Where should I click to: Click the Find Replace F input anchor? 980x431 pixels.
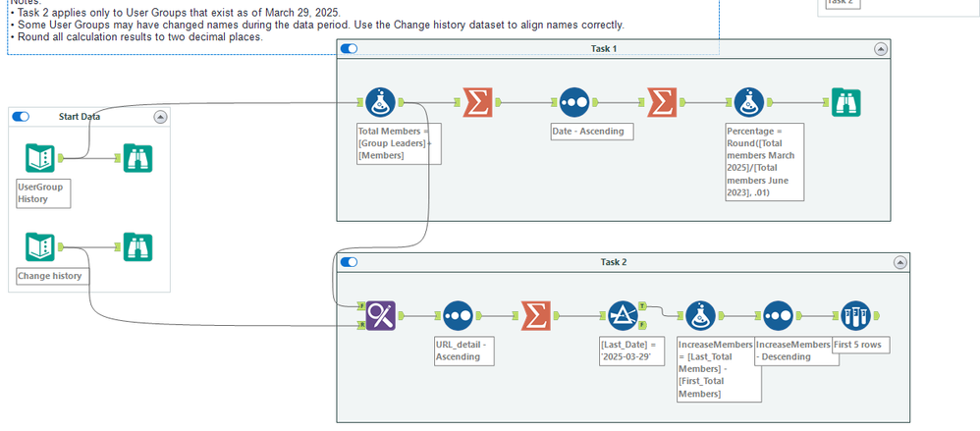pyautogui.click(x=361, y=306)
